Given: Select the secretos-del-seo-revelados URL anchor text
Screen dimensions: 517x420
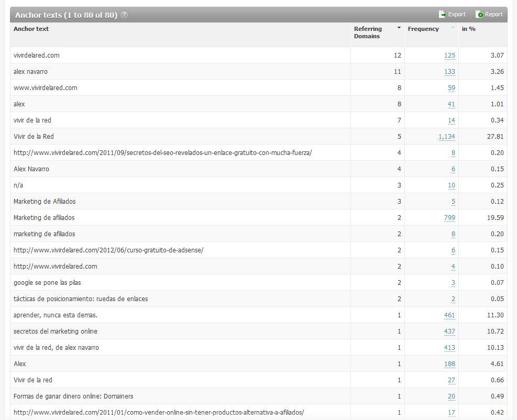Looking at the screenshot, I should (162, 152).
